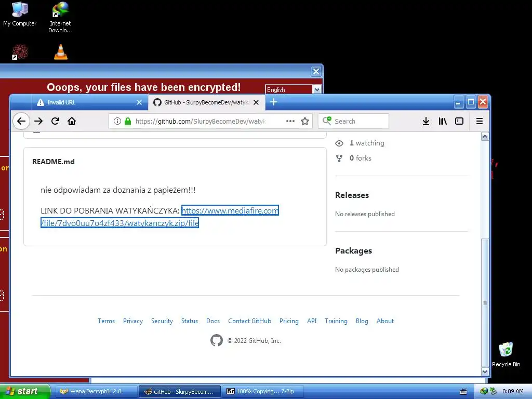Image resolution: width=532 pixels, height=399 pixels.
Task: Switch to 100% Copying 7-Zip taskbar item
Action: coord(263,391)
